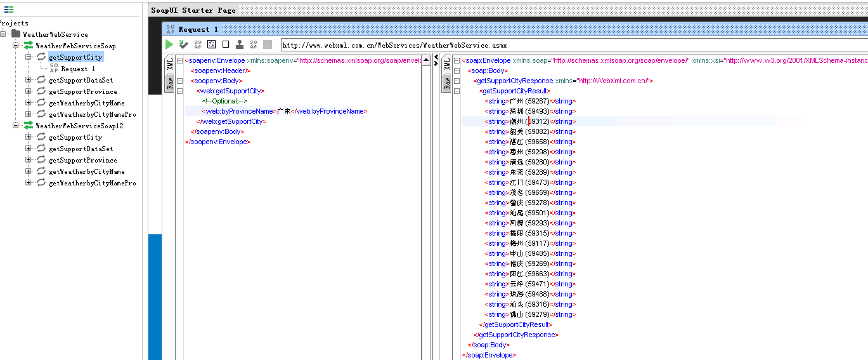
Task: Click the operation icon of the highlighted getSupportCity
Action: coord(41,57)
